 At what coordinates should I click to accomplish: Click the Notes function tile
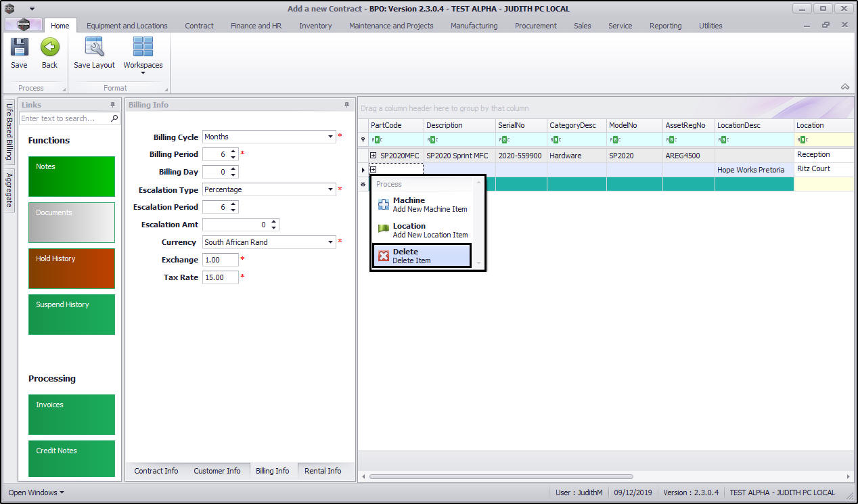[x=72, y=177]
